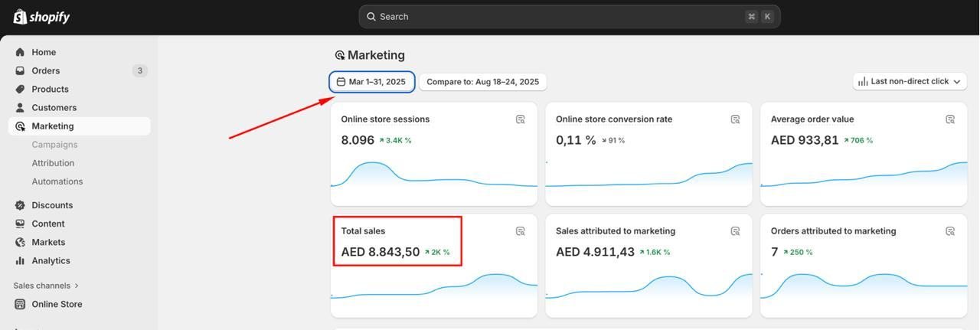Click the Customers person icon
Screen dimensions: 980x330
(x=20, y=107)
